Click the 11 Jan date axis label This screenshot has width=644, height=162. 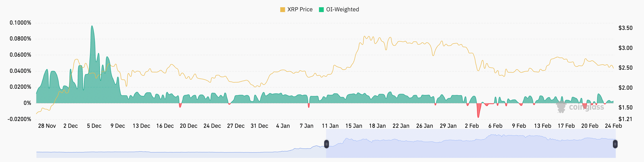pyautogui.click(x=330, y=126)
